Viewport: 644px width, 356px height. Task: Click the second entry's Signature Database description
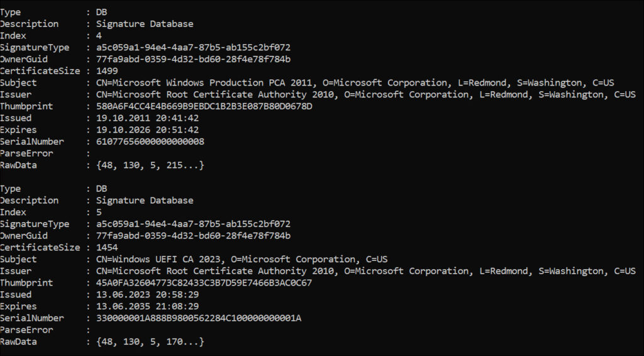click(x=145, y=201)
